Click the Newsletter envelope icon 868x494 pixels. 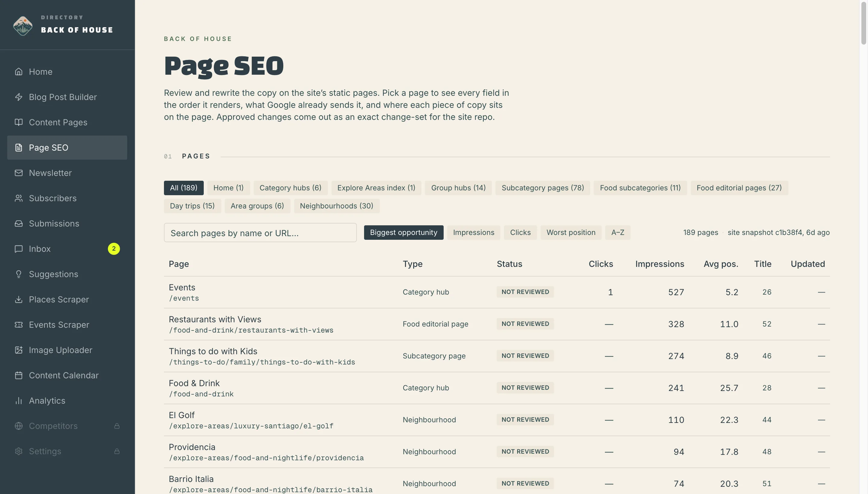click(x=19, y=173)
